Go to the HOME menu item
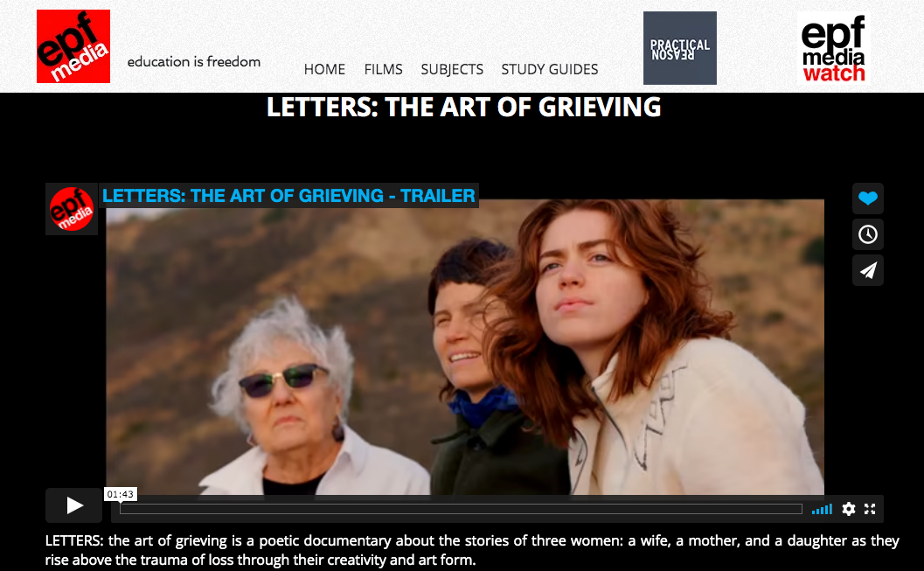Screen dimensions: 924x571 pos(324,70)
